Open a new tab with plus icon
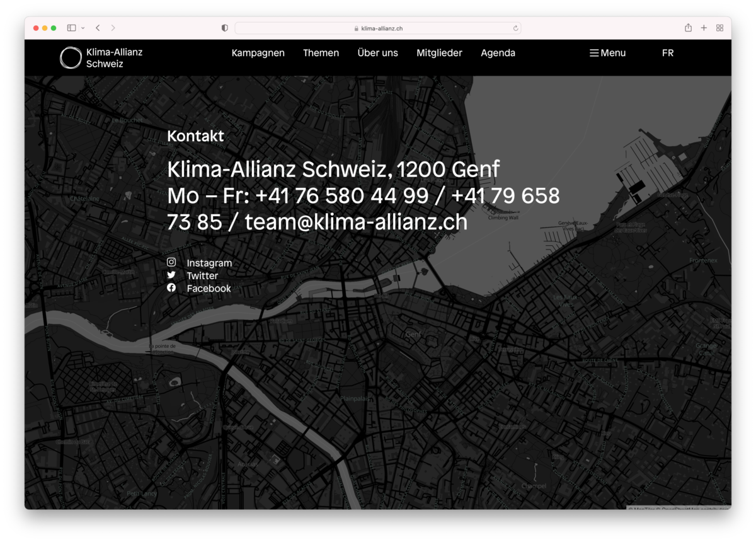Viewport: 756px width, 542px height. pyautogui.click(x=704, y=28)
